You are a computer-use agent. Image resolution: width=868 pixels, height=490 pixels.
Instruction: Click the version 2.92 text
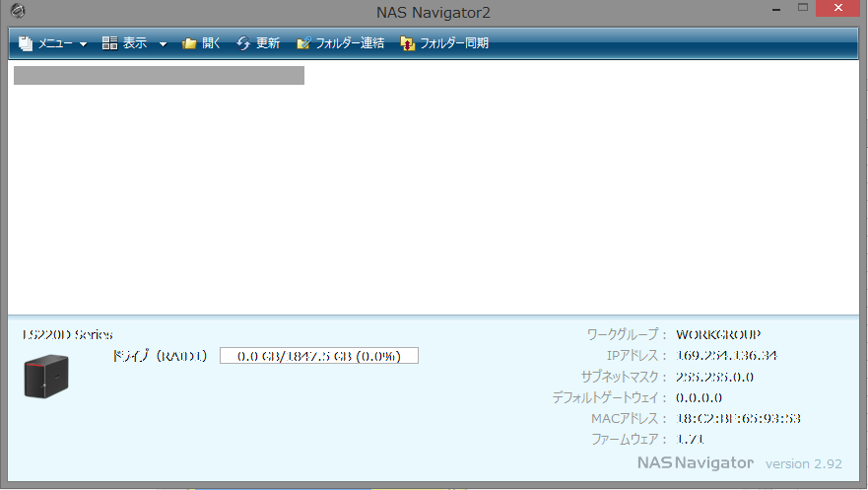pos(804,464)
